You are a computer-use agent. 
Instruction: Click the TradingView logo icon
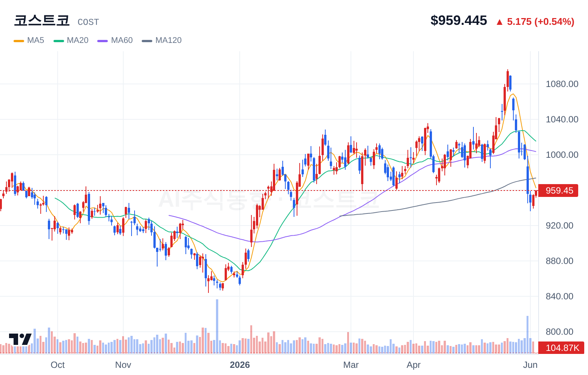20,339
